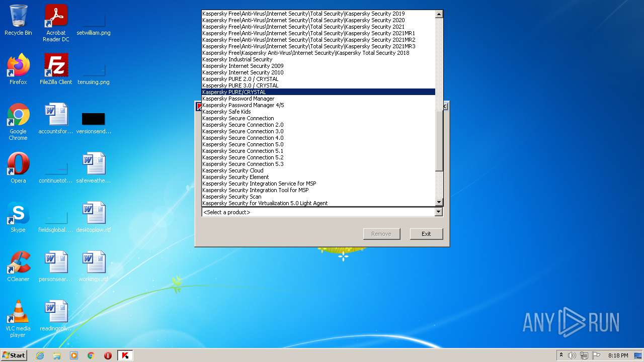Open Windows Media Player taskbar icon
The height and width of the screenshot is (362, 644).
point(74,355)
